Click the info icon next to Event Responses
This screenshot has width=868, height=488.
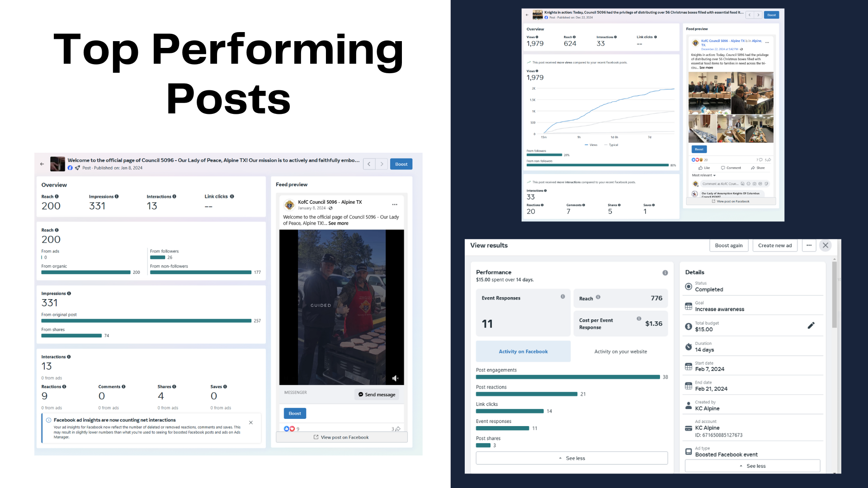562,297
